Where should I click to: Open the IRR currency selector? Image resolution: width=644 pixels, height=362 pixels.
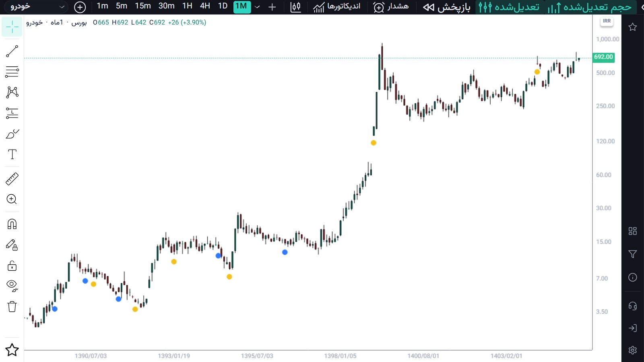pos(607,21)
